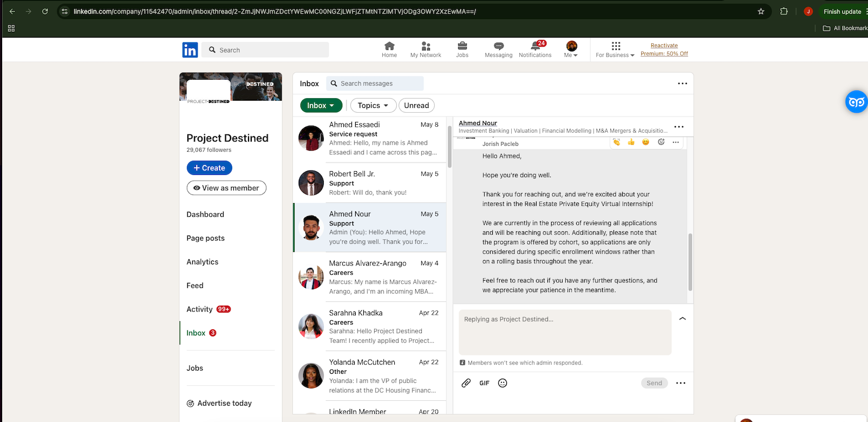Toggle the Unread filter

416,106
